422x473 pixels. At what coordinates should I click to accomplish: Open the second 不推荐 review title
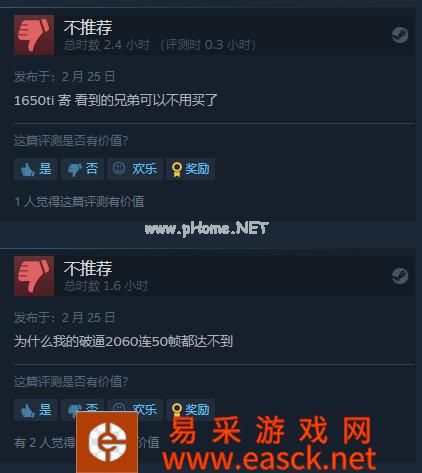click(88, 268)
